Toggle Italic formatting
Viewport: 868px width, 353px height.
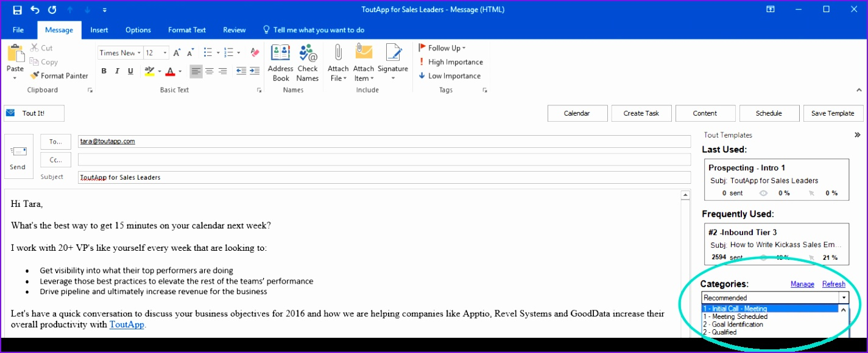point(118,71)
